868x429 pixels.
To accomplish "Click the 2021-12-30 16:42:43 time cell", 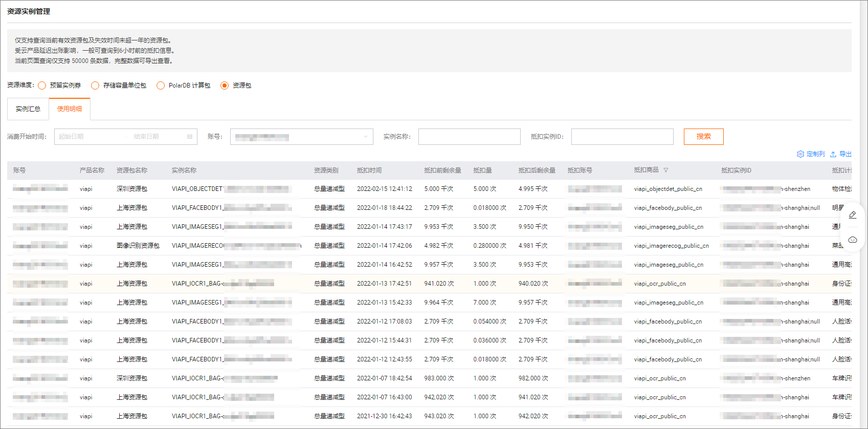I will coord(385,416).
